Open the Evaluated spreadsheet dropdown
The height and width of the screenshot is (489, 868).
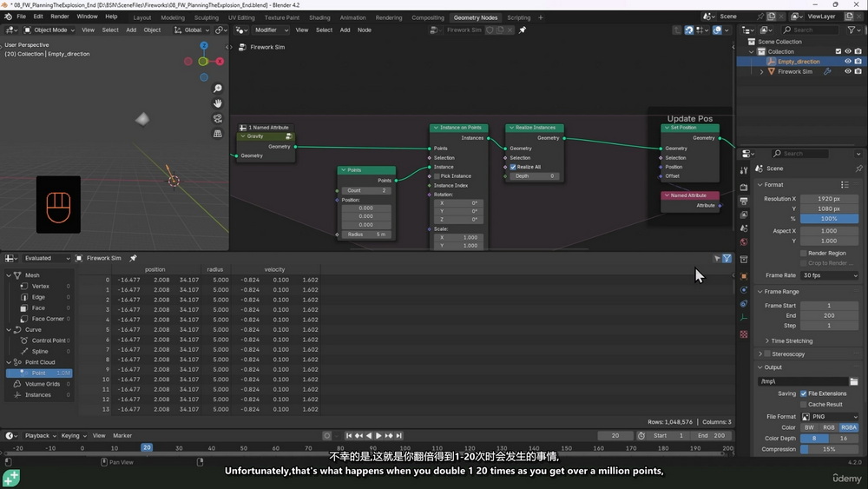[x=46, y=258]
